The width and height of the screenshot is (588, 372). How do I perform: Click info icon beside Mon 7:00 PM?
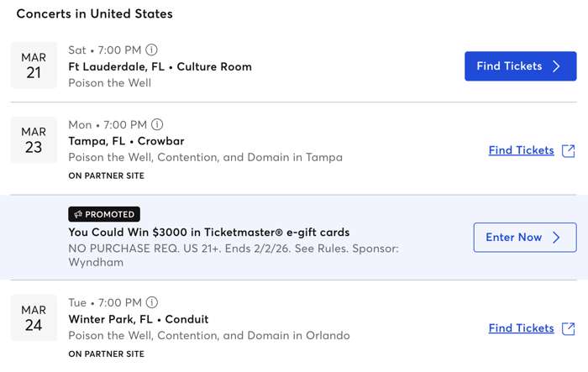click(157, 125)
